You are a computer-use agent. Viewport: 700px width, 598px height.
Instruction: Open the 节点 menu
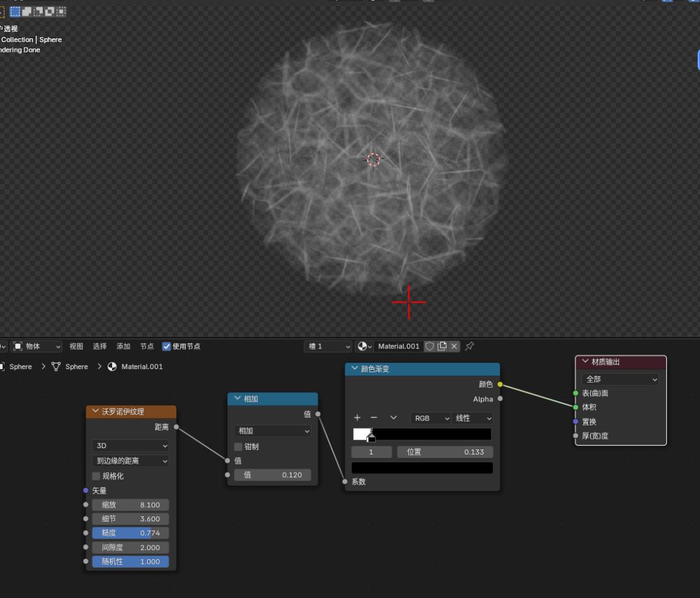pos(147,346)
